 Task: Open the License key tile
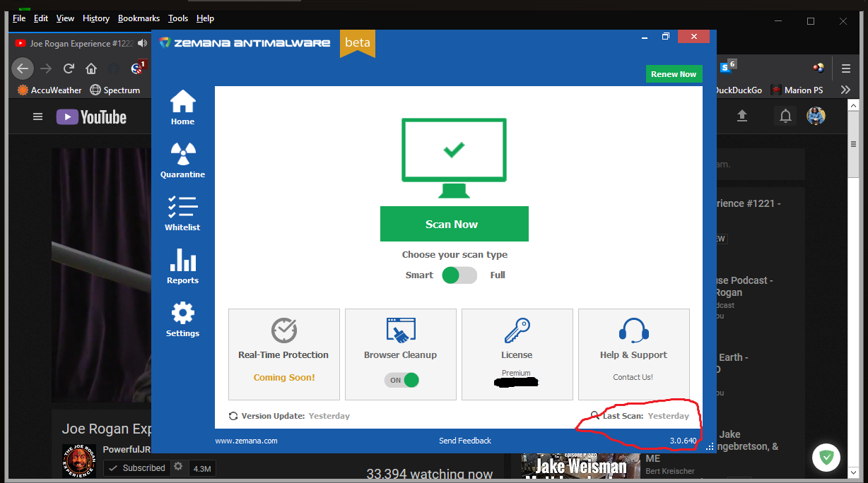(x=517, y=354)
